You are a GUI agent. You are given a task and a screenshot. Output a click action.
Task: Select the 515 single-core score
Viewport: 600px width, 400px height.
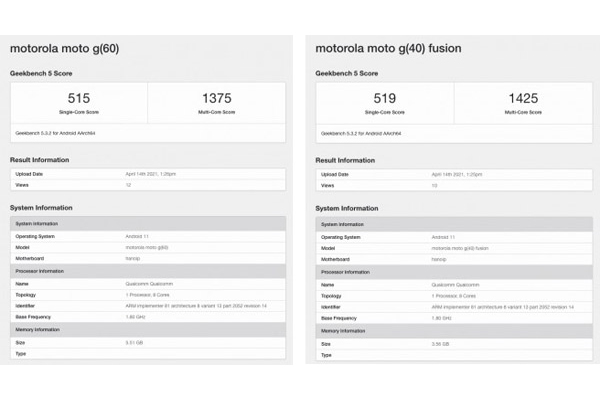(x=78, y=98)
